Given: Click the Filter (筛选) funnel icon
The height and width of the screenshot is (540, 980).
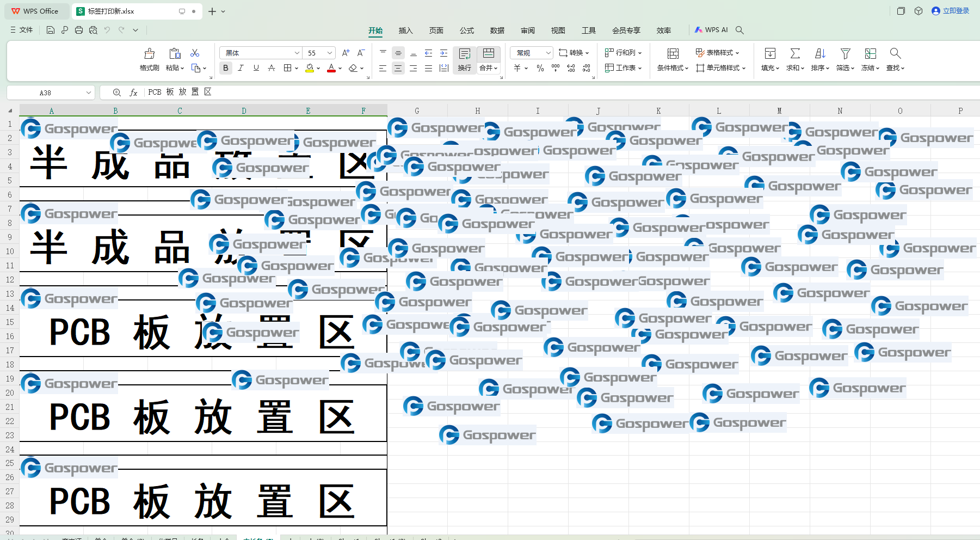Looking at the screenshot, I should point(845,53).
